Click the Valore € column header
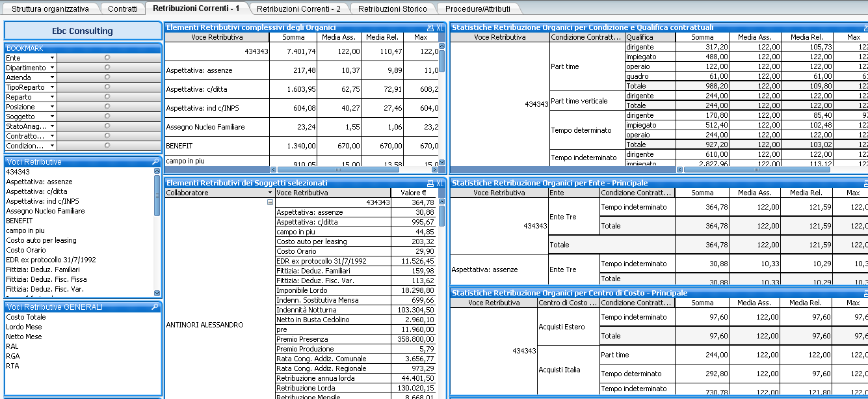 tap(414, 193)
